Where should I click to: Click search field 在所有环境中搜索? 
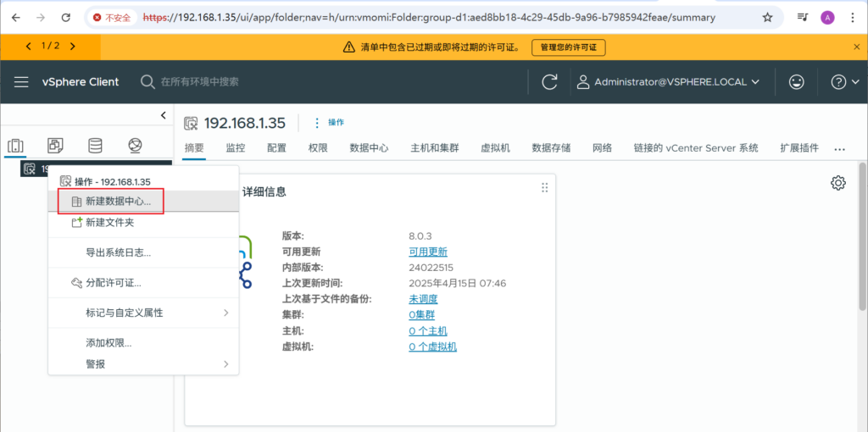tap(199, 82)
